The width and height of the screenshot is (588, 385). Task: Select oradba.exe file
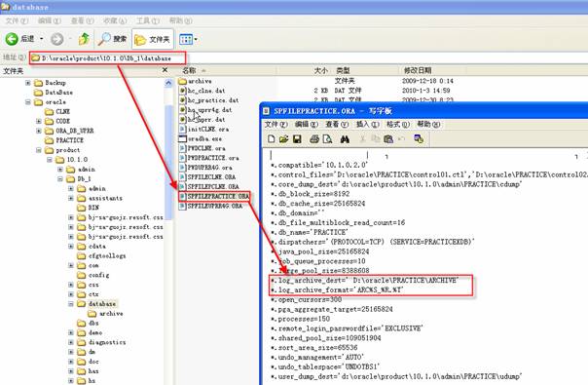(201, 138)
